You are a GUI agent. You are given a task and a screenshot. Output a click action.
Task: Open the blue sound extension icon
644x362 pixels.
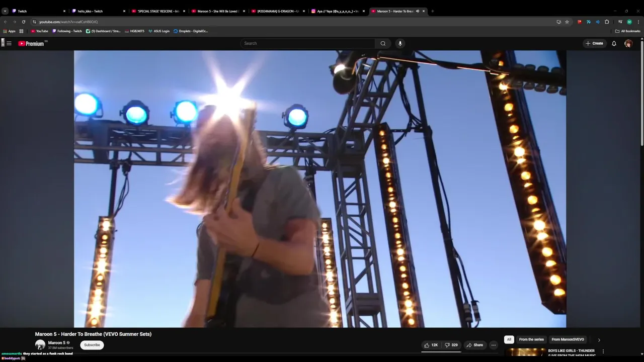pos(598,22)
